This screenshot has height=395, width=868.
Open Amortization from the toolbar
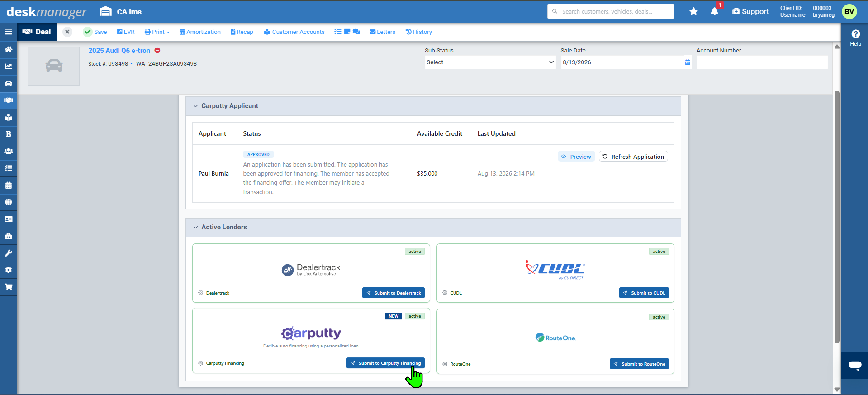click(200, 32)
